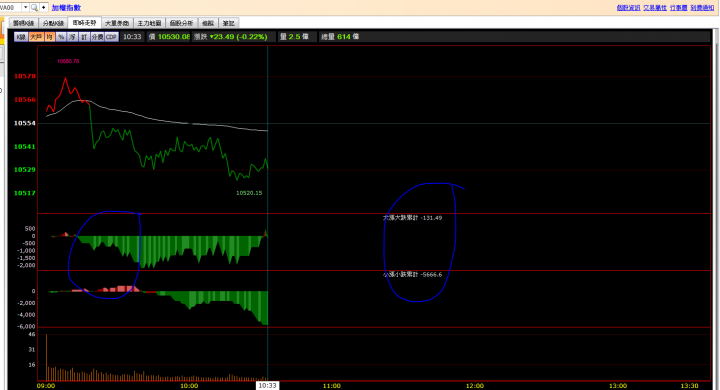Click the day-high annotation above the price peak
Image resolution: width=720 pixels, height=390 pixels.
point(68,61)
